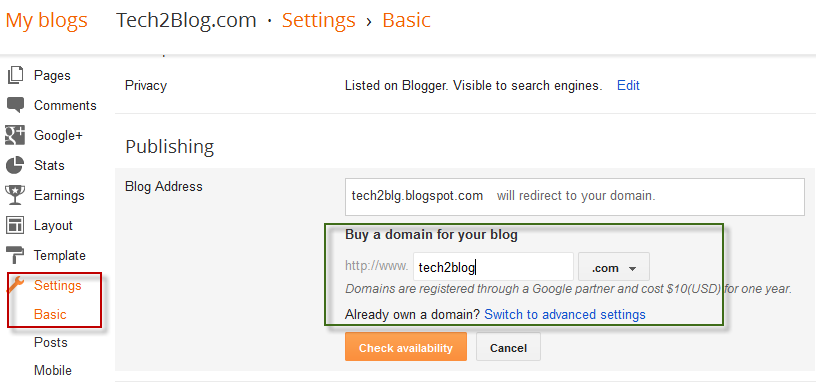Click Edit link next to Privacy
816x383 pixels.
point(628,85)
